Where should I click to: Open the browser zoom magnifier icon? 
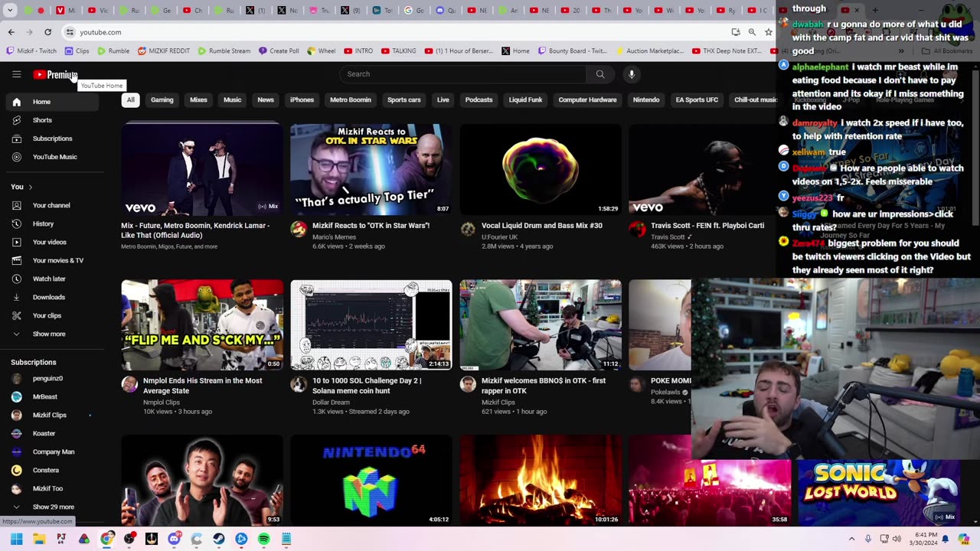752,32
